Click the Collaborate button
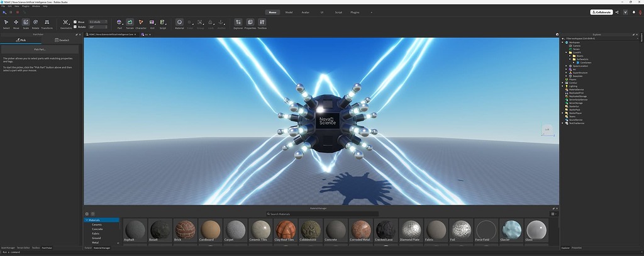 point(601,12)
